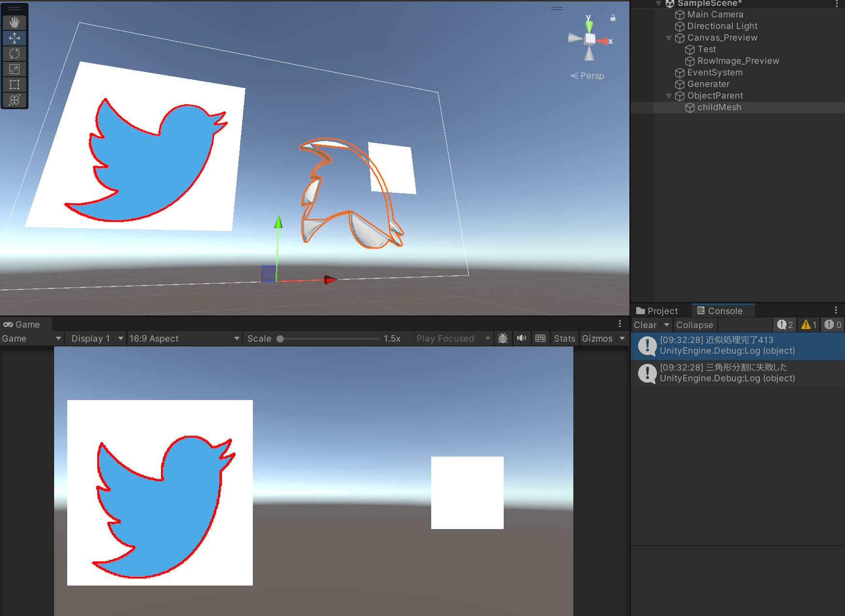This screenshot has height=616, width=845.
Task: Select the childMesh object in Hierarchy
Action: (x=719, y=107)
